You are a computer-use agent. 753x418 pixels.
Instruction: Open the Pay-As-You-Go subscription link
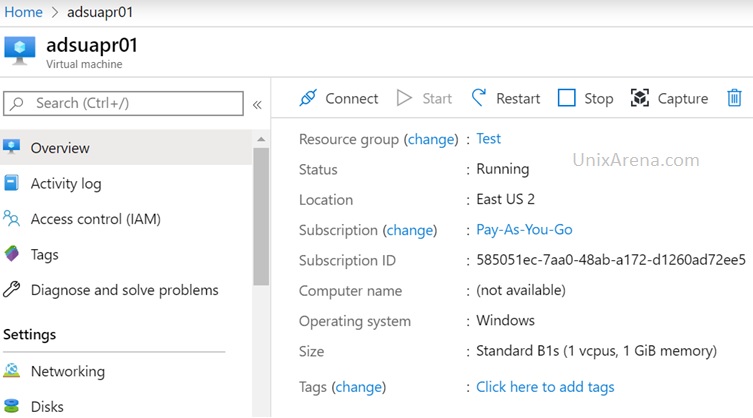524,230
